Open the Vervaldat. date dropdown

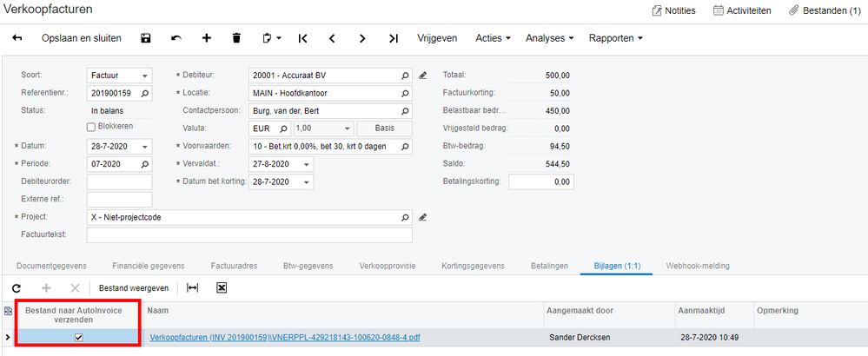(307, 164)
